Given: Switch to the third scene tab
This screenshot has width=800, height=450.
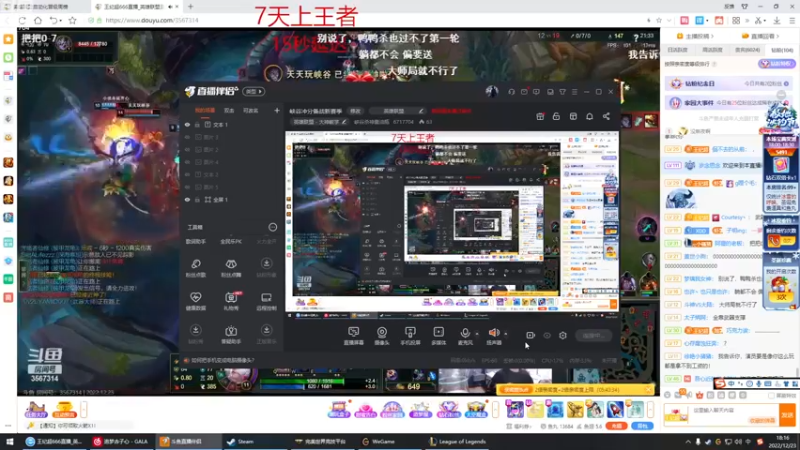Looking at the screenshot, I should click(x=251, y=111).
